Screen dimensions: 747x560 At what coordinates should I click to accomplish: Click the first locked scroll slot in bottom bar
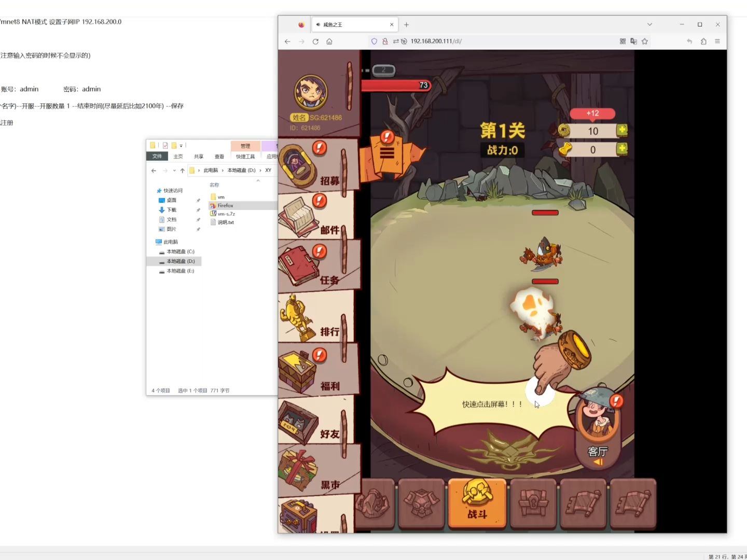click(x=583, y=503)
